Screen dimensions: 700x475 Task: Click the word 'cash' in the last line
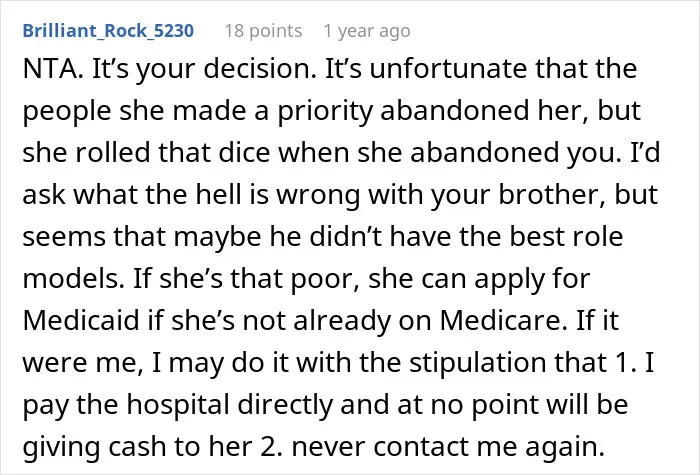click(x=138, y=446)
